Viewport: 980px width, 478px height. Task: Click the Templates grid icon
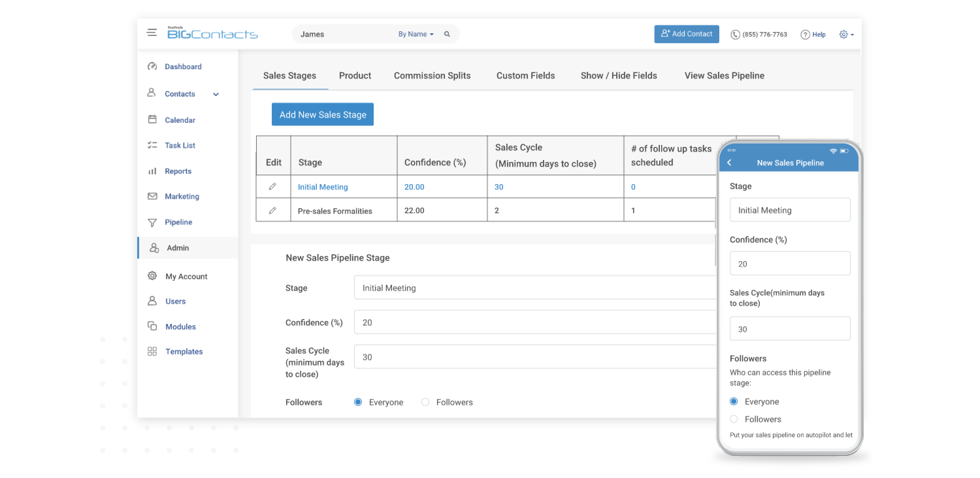(152, 351)
